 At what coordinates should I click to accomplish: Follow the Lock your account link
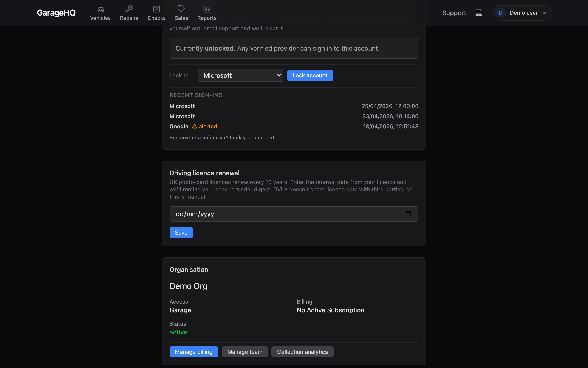[x=252, y=138]
